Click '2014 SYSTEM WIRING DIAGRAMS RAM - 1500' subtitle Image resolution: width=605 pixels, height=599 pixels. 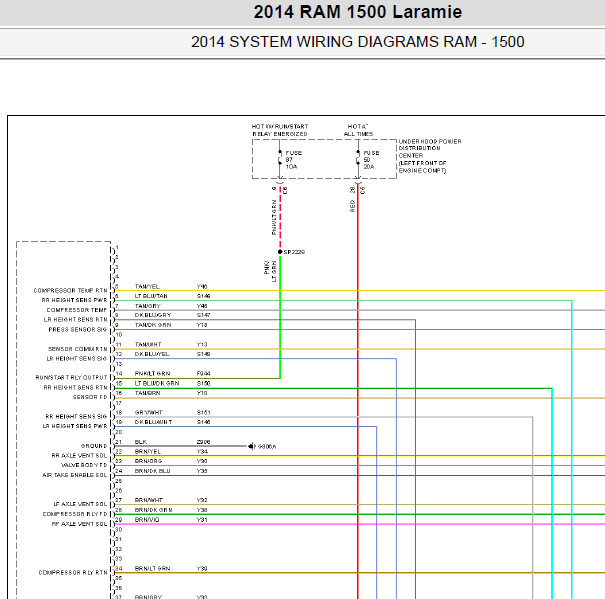pyautogui.click(x=358, y=42)
